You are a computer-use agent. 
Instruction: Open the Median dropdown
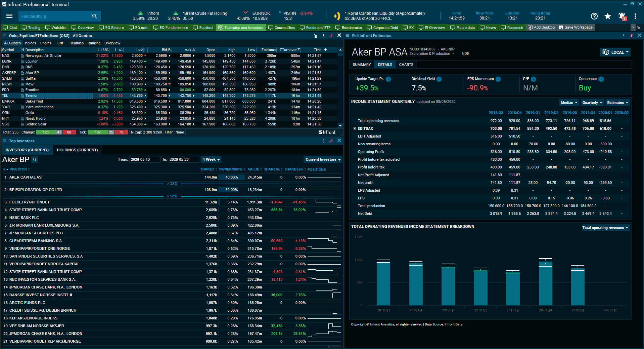[569, 103]
